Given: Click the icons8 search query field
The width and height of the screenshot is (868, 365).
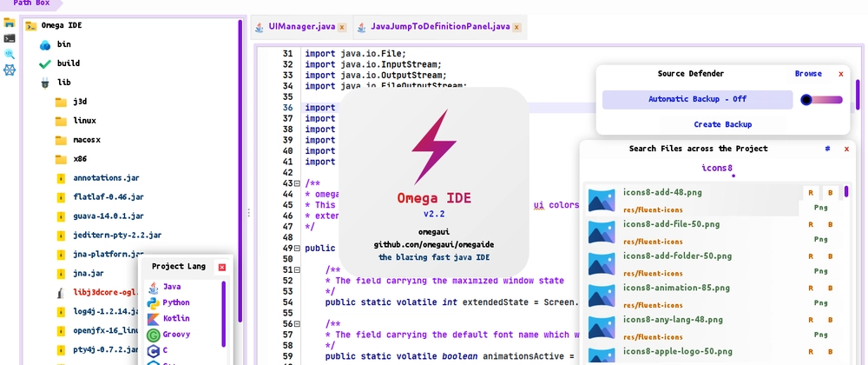Looking at the screenshot, I should tap(717, 168).
